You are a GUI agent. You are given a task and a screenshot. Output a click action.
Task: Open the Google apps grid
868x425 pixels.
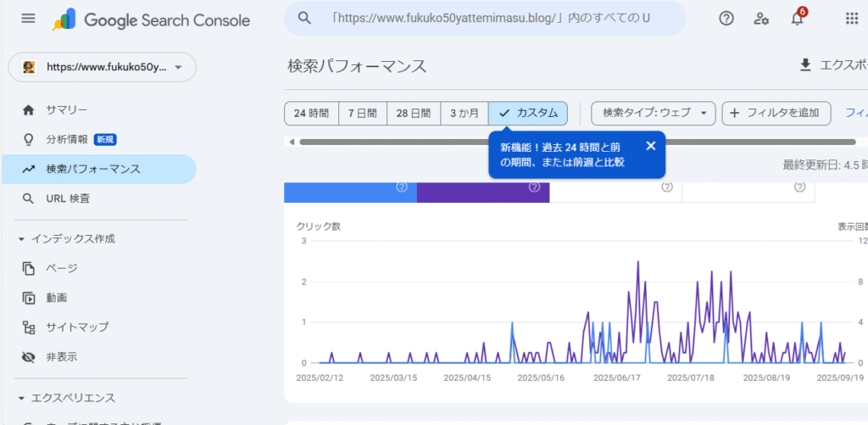(x=851, y=19)
